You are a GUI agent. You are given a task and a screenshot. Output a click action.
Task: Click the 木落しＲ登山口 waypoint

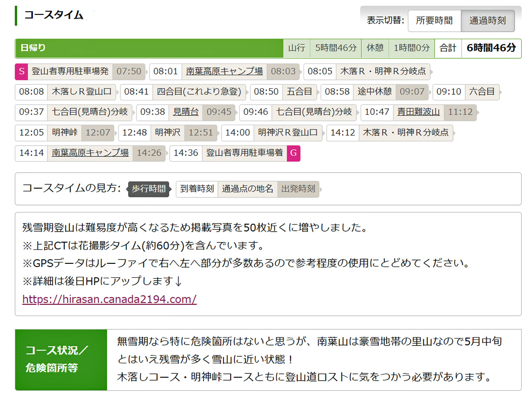(x=82, y=92)
